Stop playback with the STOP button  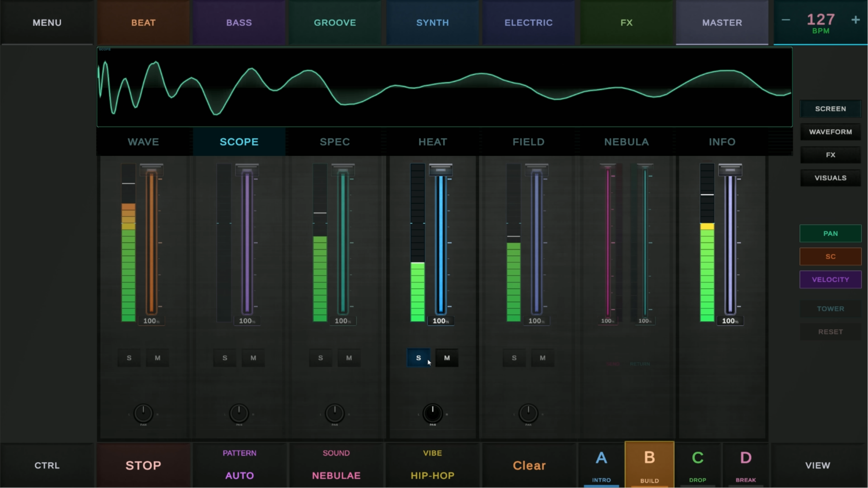tap(143, 465)
